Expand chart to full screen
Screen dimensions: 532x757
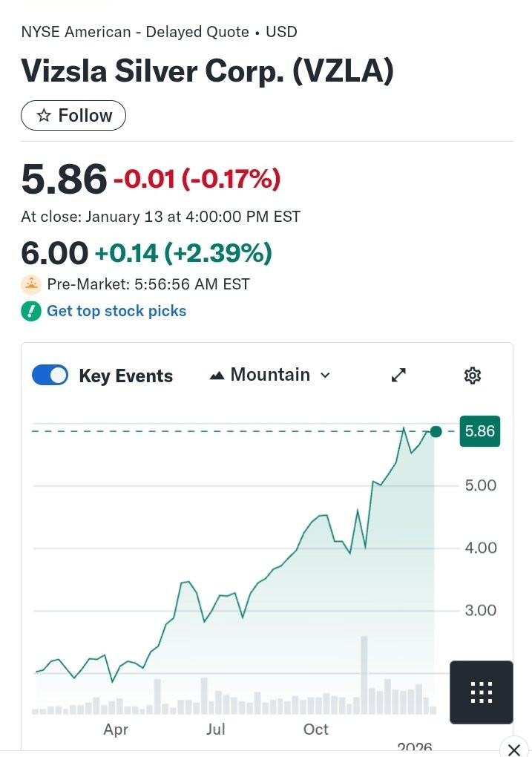(398, 376)
